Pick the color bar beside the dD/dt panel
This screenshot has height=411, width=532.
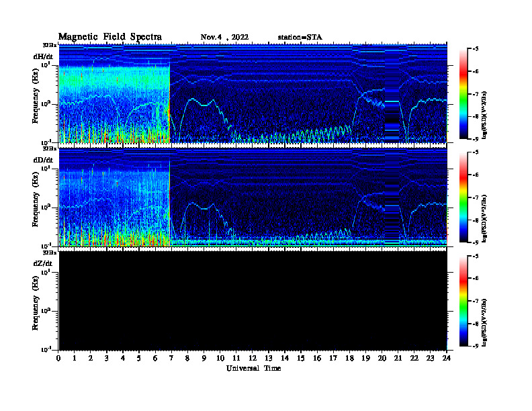pyautogui.click(x=463, y=197)
